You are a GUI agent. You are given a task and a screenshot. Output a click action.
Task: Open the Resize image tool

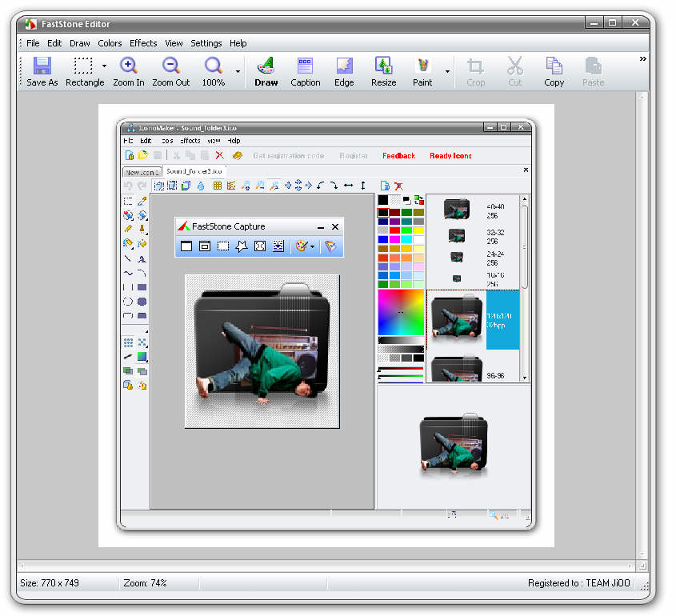[383, 71]
